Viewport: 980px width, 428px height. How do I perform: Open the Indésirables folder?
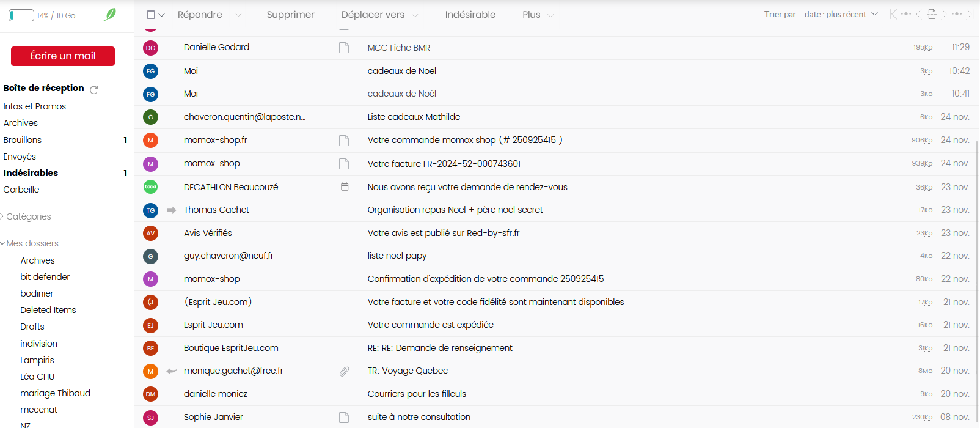(x=31, y=173)
